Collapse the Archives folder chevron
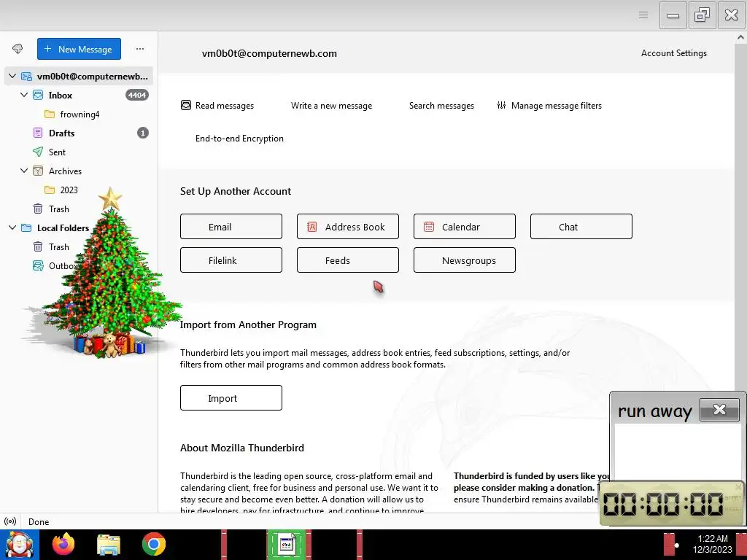The width and height of the screenshot is (747, 560). click(24, 171)
